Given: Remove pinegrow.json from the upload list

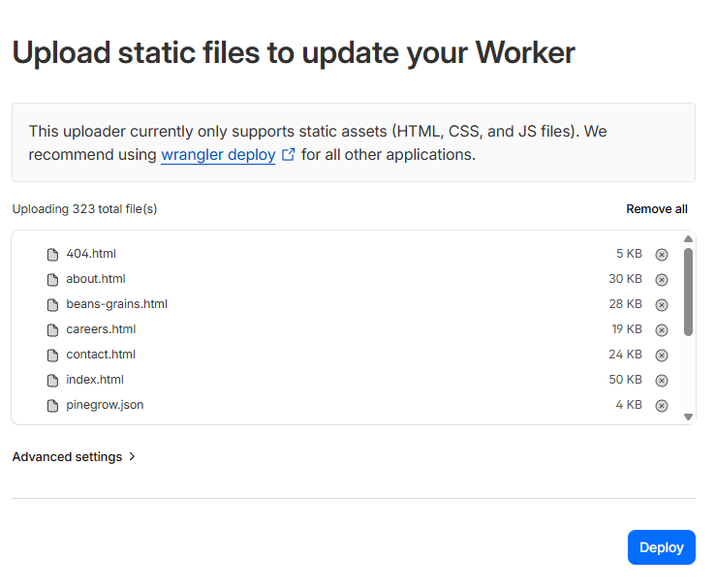Looking at the screenshot, I should pyautogui.click(x=662, y=406).
